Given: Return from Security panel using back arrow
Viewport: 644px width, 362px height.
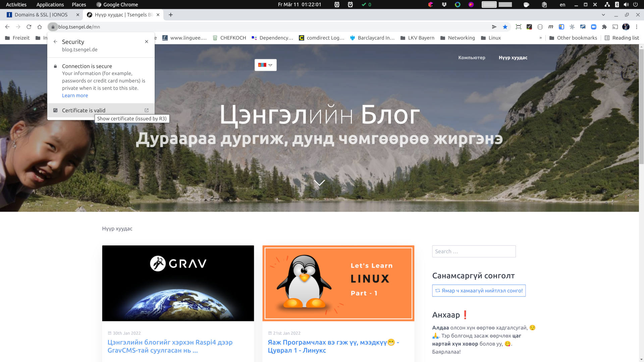Looking at the screenshot, I should 55,42.
